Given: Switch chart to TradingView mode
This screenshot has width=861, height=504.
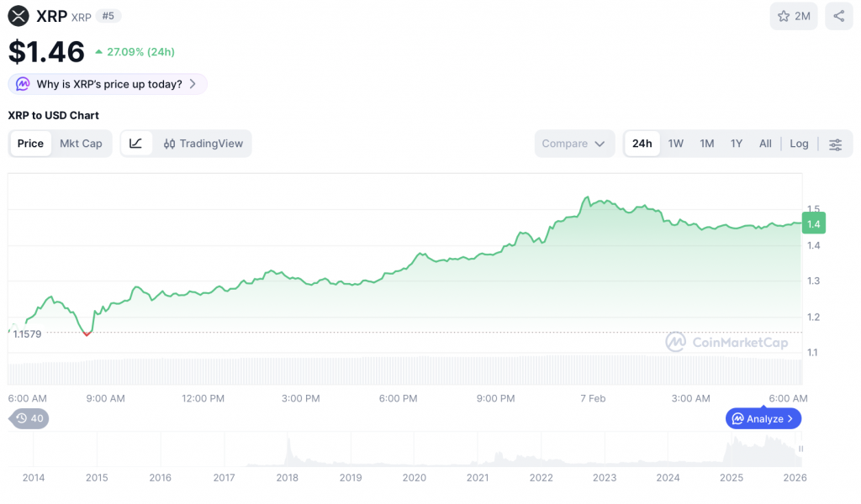Looking at the screenshot, I should [202, 144].
